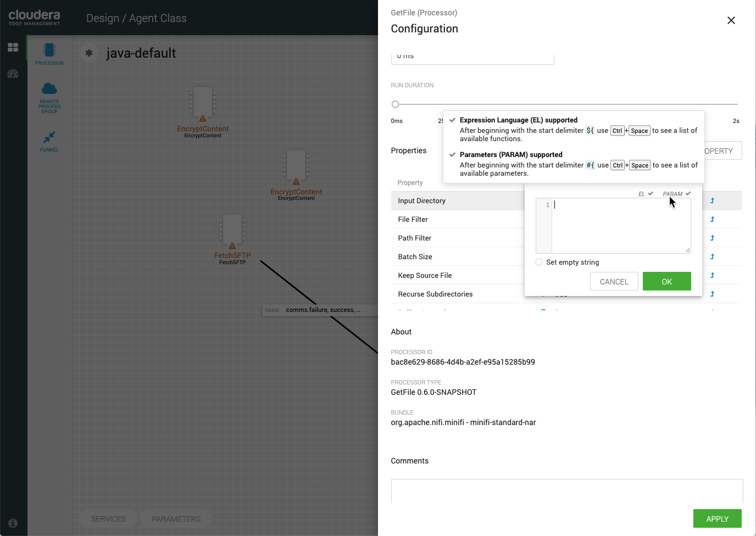Select the Processor component icon
Viewport: 756px width, 536px height.
[49, 50]
